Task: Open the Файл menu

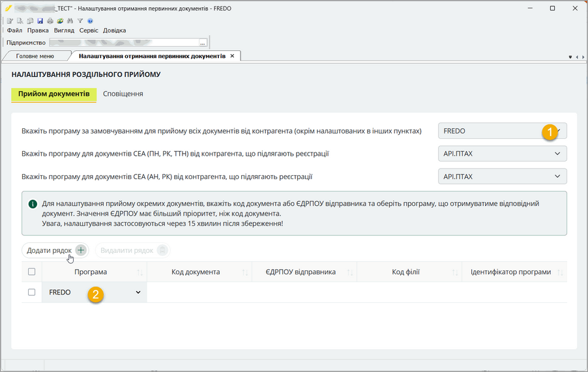Action: pyautogui.click(x=14, y=31)
